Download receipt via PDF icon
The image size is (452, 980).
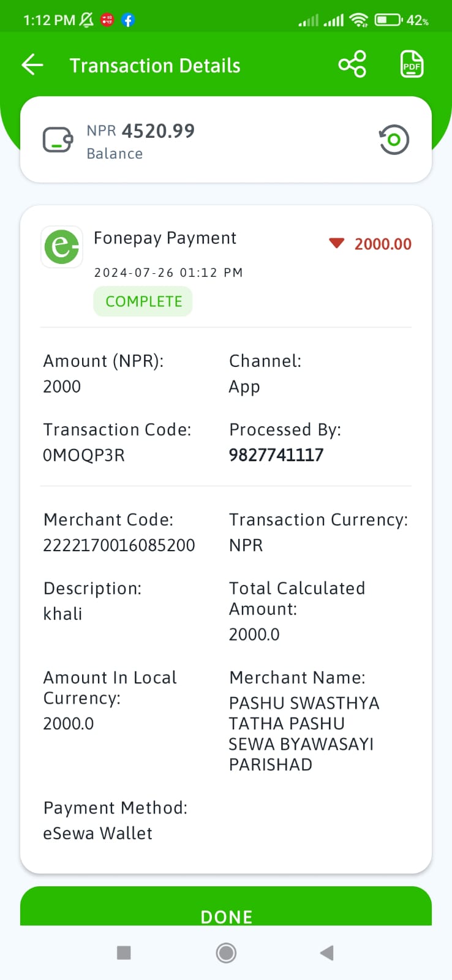point(412,64)
